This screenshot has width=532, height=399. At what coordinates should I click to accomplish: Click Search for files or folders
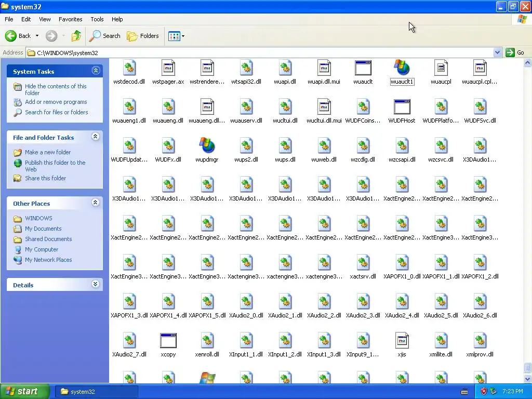tap(56, 112)
